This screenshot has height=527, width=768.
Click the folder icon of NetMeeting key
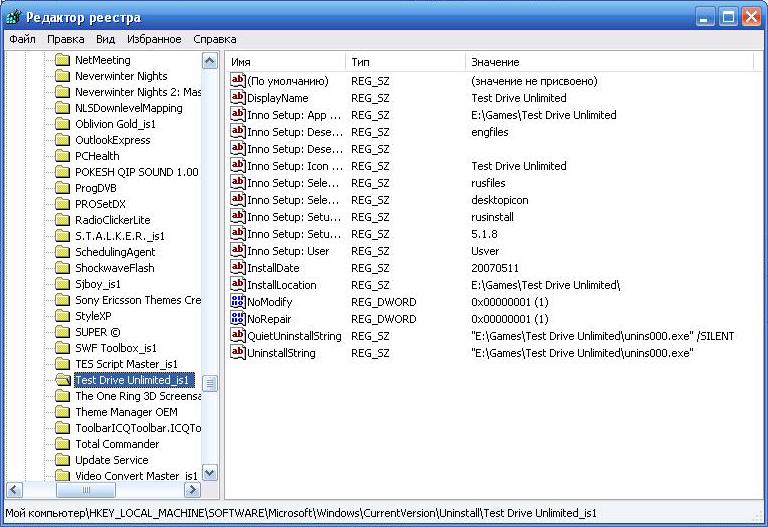tap(63, 60)
